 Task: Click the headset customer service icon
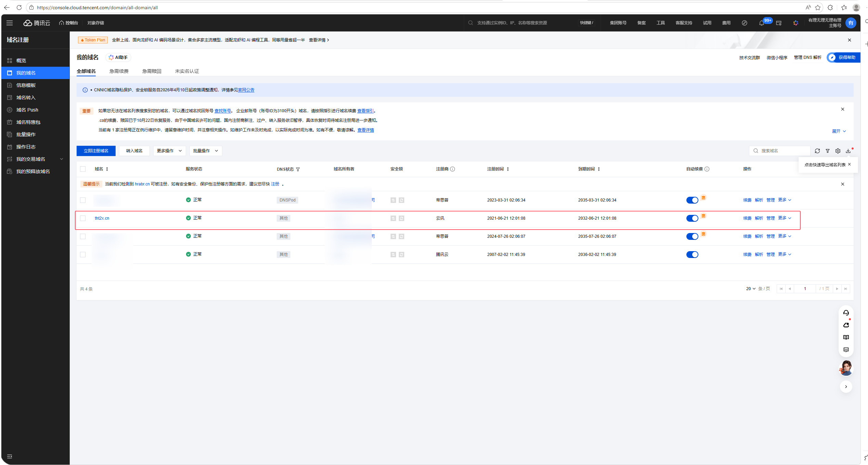pos(846,313)
